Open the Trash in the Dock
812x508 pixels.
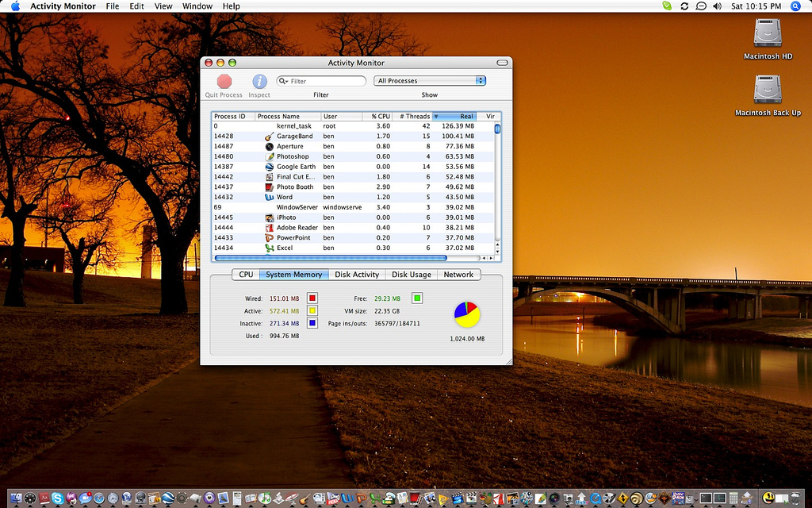point(795,498)
